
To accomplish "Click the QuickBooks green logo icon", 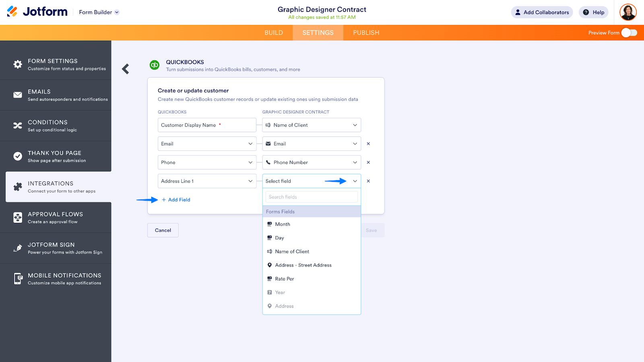I will tap(155, 65).
